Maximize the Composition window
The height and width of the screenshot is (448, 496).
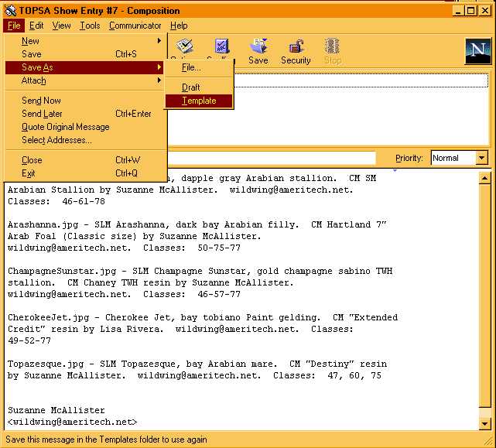point(470,11)
